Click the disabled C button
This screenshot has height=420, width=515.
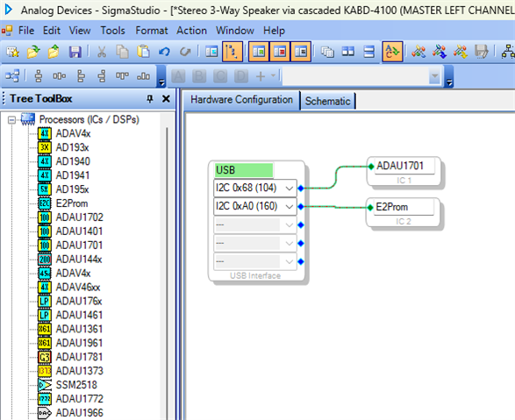220,76
